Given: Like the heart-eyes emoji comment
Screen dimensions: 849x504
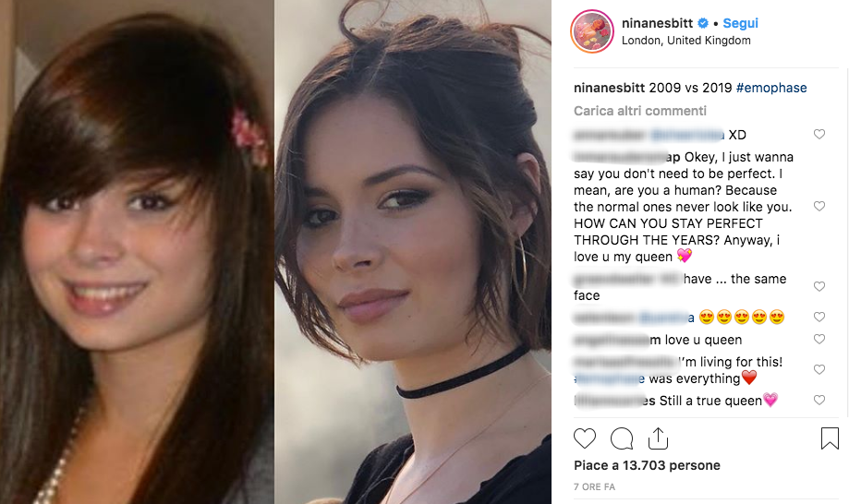Looking at the screenshot, I should (819, 317).
